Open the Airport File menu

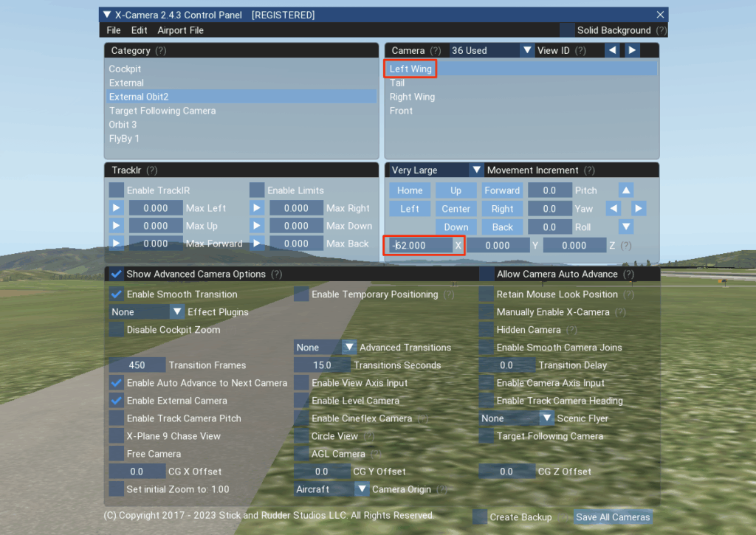click(180, 30)
